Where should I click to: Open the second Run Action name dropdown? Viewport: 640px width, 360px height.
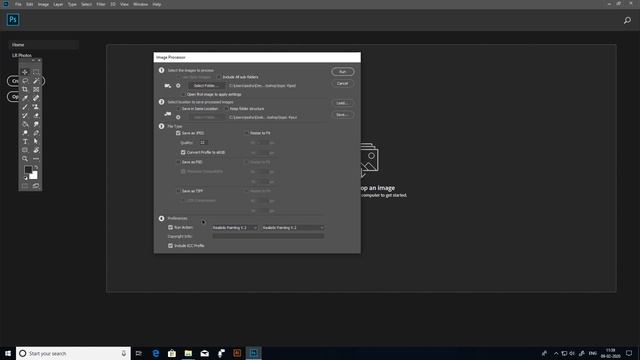tap(293, 228)
